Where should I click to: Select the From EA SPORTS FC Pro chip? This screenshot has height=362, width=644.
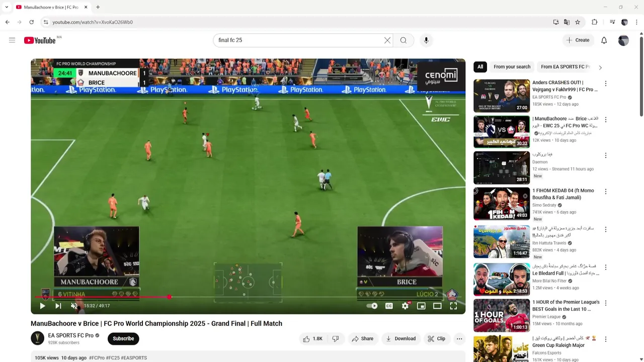(x=565, y=67)
